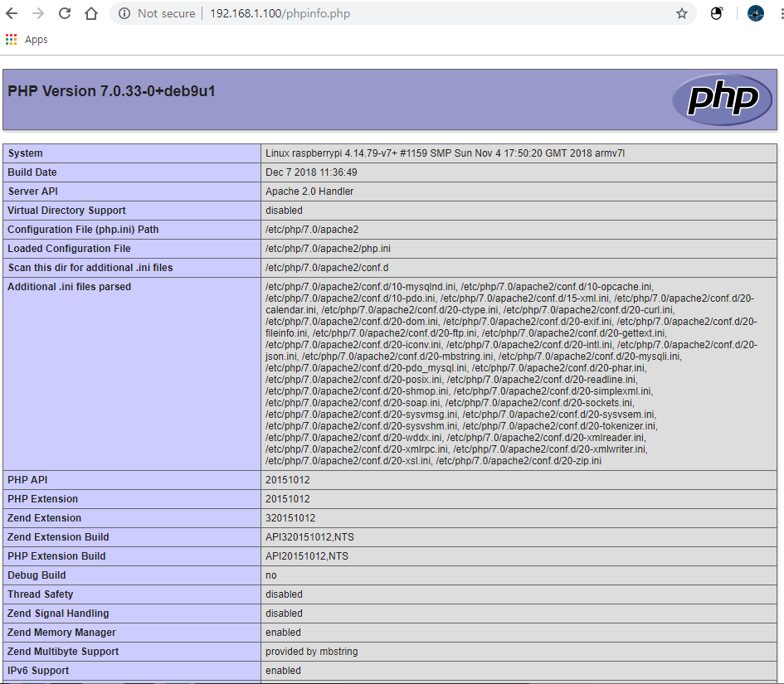Click the PHP API label
Viewport: 784px width, 684px height.
(x=27, y=480)
